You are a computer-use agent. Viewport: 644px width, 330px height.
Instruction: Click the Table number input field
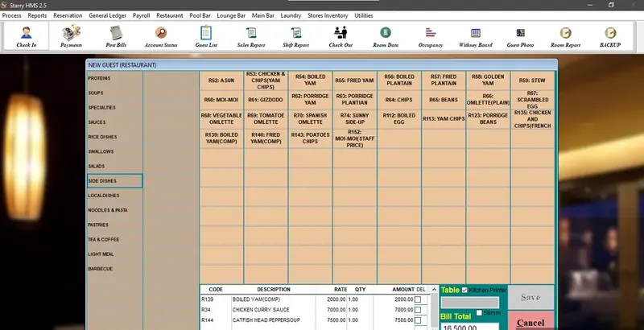tap(470, 303)
